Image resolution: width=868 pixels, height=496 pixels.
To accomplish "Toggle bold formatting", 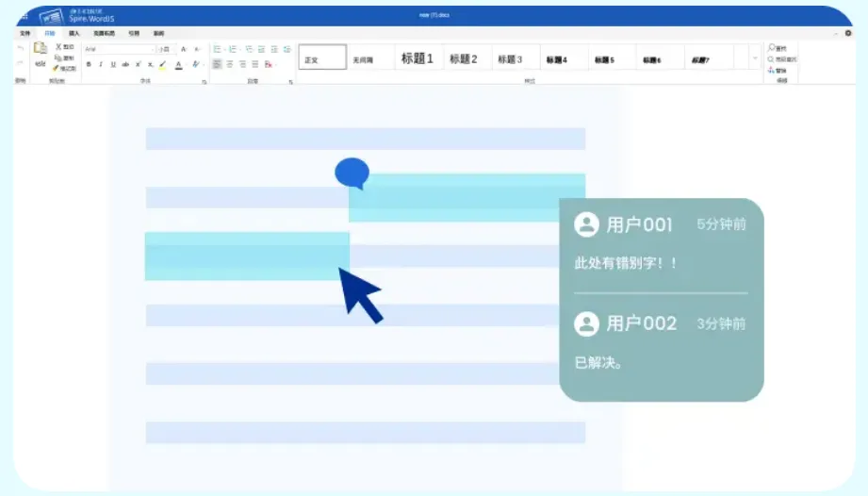I will coord(89,65).
